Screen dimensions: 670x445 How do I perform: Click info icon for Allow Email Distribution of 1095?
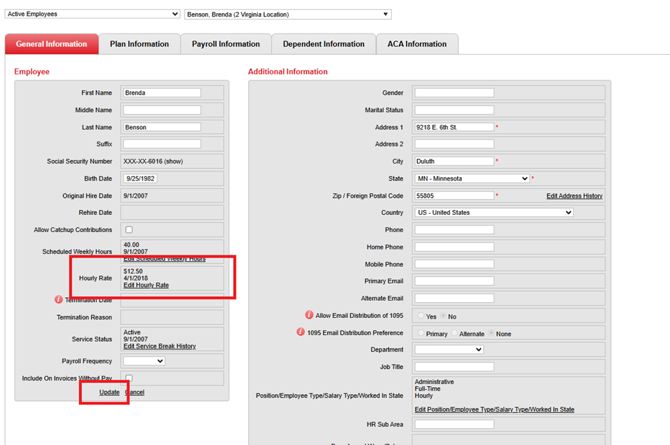pyautogui.click(x=309, y=315)
